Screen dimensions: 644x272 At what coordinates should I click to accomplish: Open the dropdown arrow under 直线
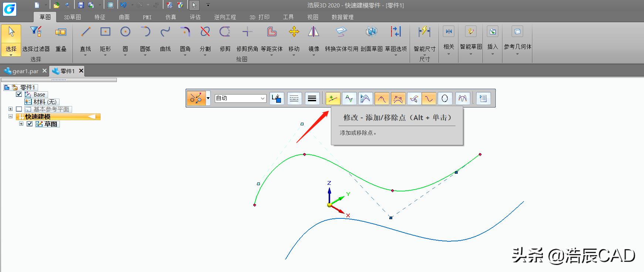click(x=85, y=55)
